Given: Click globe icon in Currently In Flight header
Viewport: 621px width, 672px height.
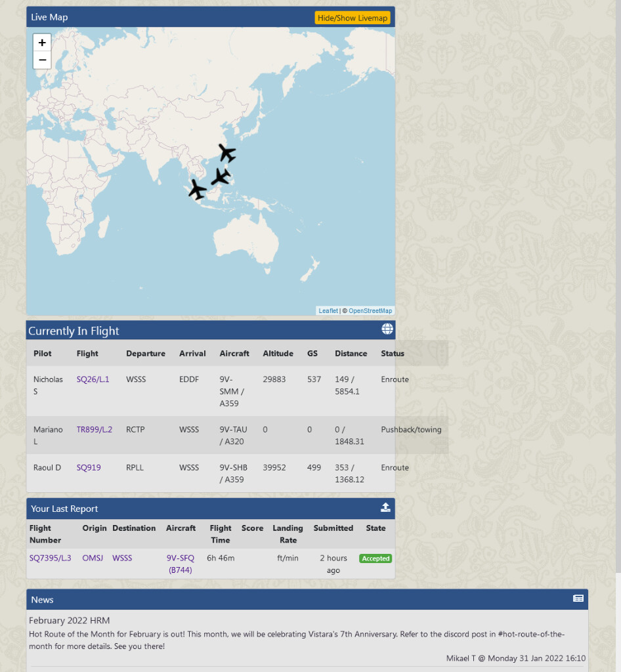Looking at the screenshot, I should coord(387,329).
